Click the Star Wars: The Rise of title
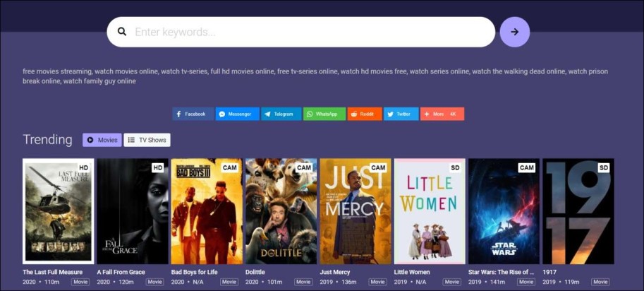Image resolution: width=644 pixels, height=291 pixels. pos(501,272)
